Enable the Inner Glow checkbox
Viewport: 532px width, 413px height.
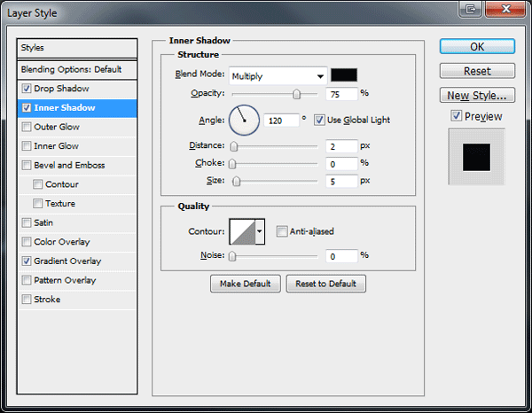click(x=27, y=146)
